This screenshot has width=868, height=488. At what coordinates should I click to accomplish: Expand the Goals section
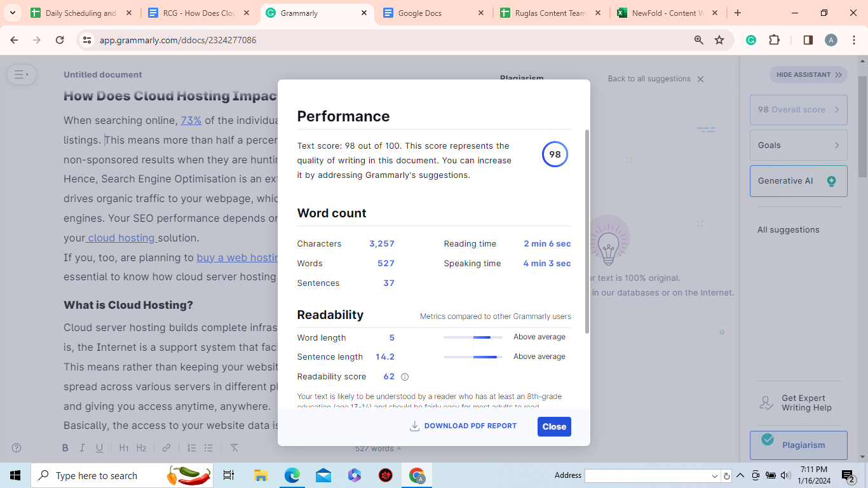click(798, 145)
